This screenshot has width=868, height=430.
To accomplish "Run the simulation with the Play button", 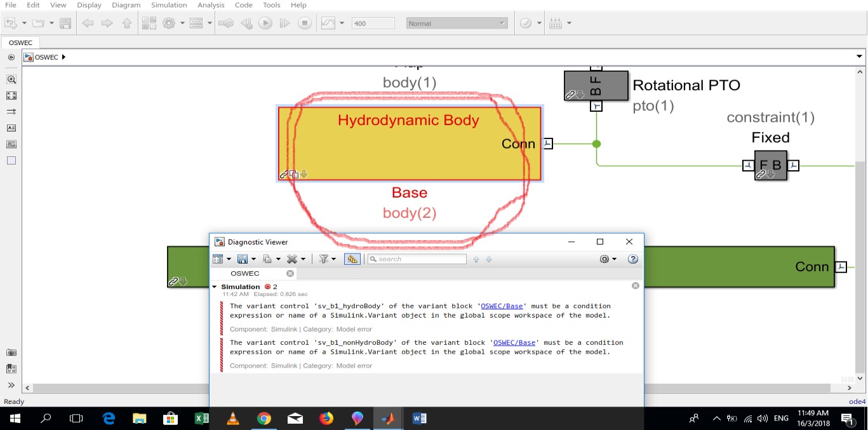I will [266, 24].
